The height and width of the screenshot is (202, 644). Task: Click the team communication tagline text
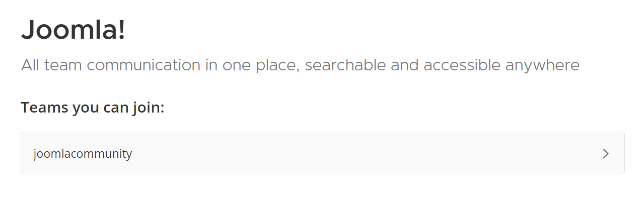(300, 65)
